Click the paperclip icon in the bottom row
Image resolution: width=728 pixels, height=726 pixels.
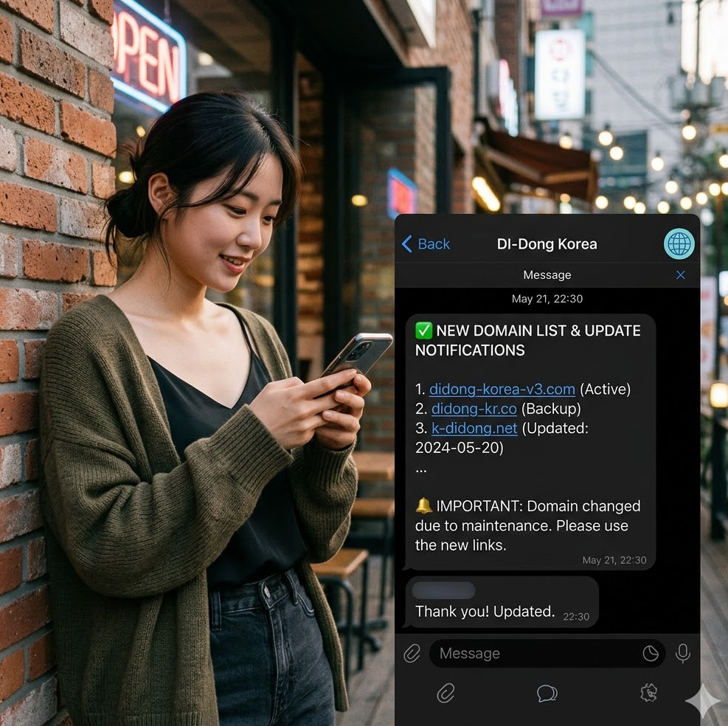[446, 693]
